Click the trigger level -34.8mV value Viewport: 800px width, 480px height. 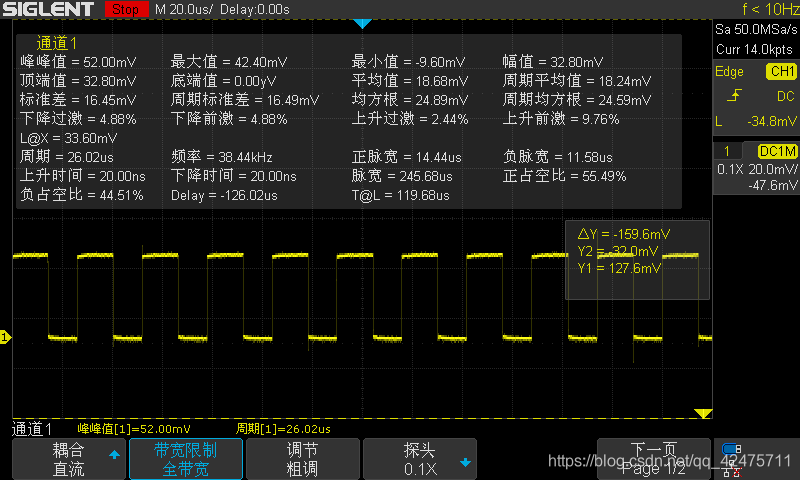tap(772, 121)
